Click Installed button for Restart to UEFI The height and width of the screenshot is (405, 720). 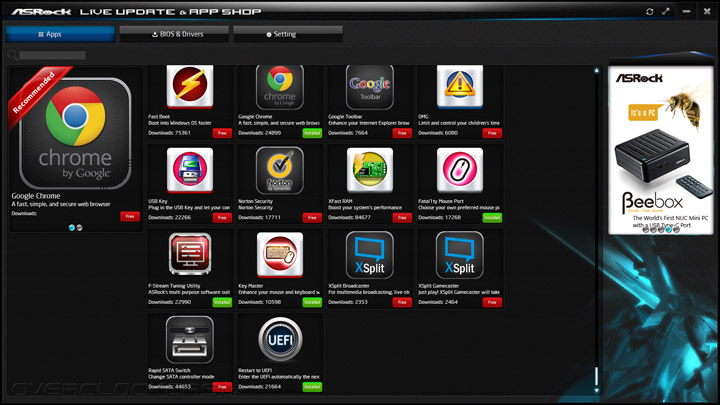click(312, 387)
